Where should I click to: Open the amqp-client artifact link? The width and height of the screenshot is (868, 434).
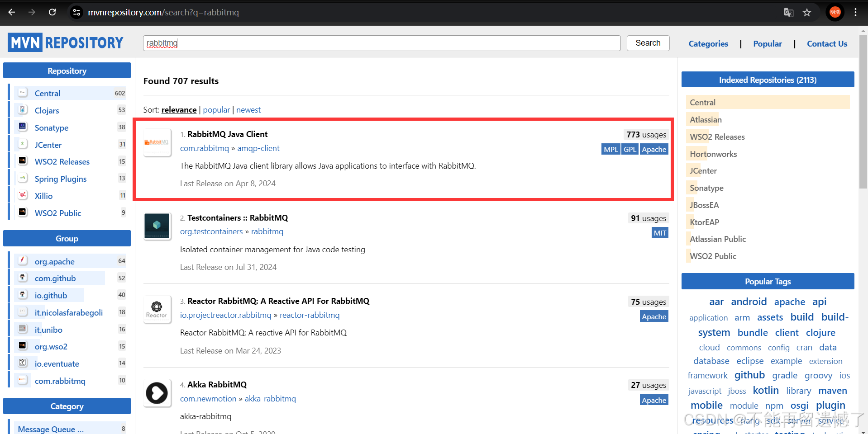258,148
